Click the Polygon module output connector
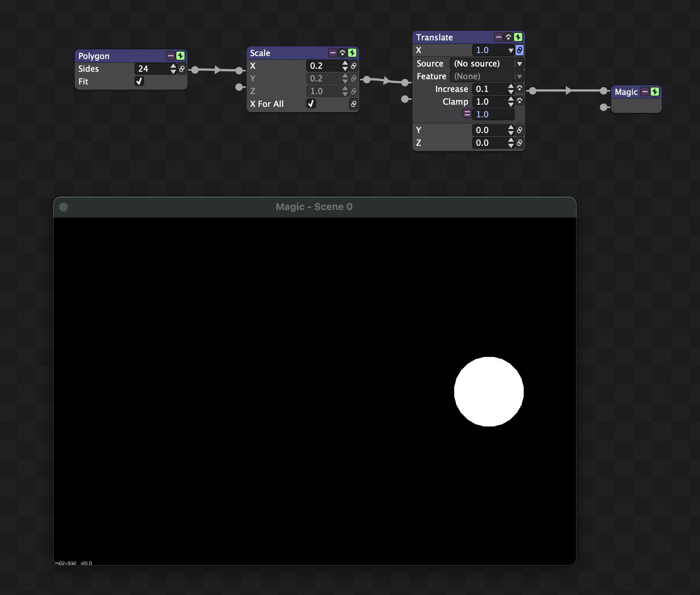 [195, 70]
